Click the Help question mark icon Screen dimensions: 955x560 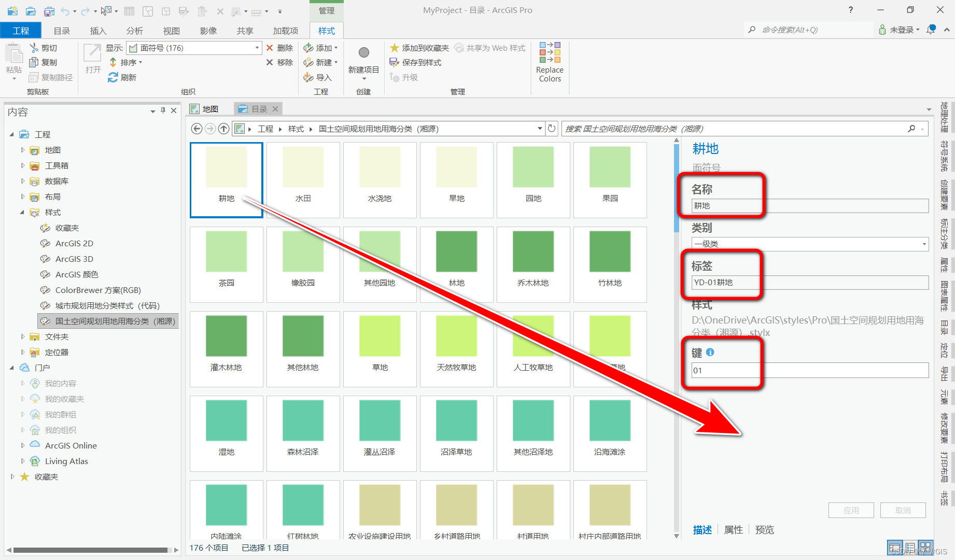[x=851, y=10]
